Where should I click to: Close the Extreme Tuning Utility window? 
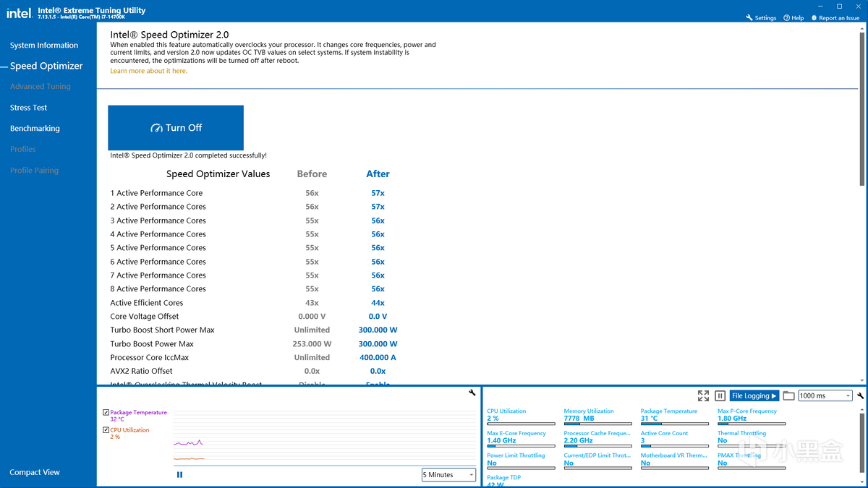point(857,6)
